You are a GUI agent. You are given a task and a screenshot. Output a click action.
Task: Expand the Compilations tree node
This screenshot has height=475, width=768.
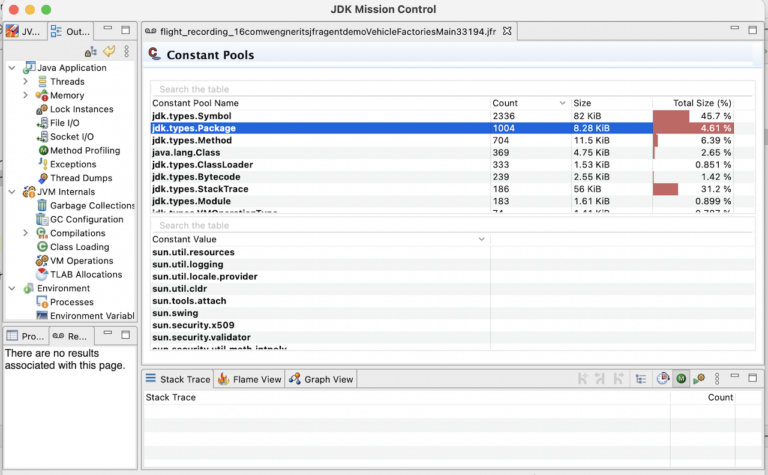[25, 233]
